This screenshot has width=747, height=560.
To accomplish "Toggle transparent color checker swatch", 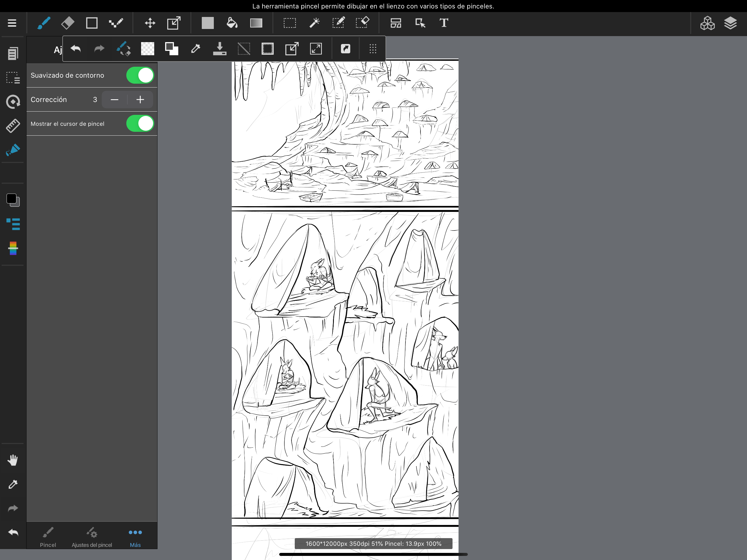I will tap(147, 49).
